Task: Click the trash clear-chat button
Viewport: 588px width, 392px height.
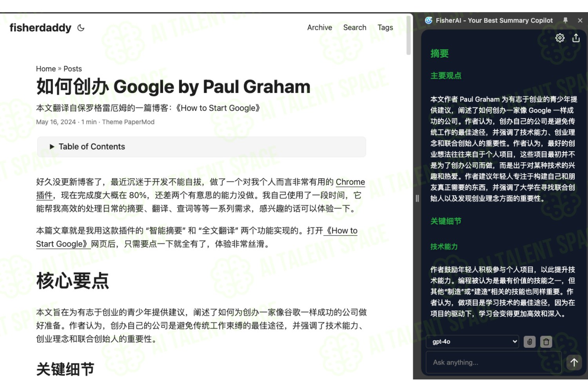Action: (546, 342)
